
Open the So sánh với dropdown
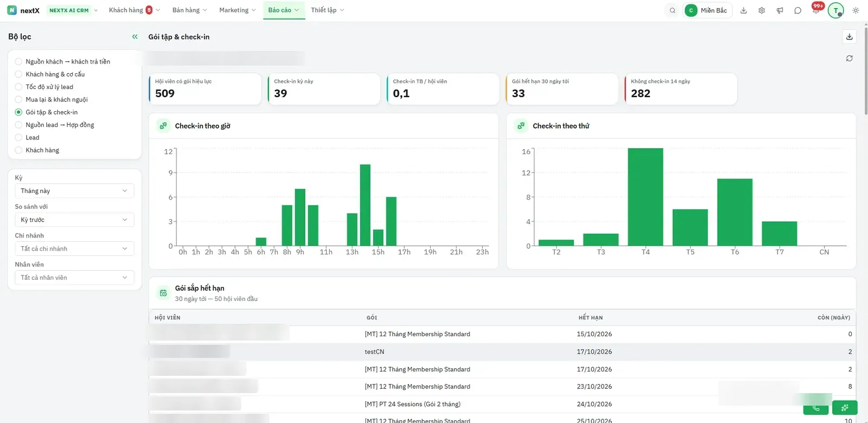[x=74, y=220]
